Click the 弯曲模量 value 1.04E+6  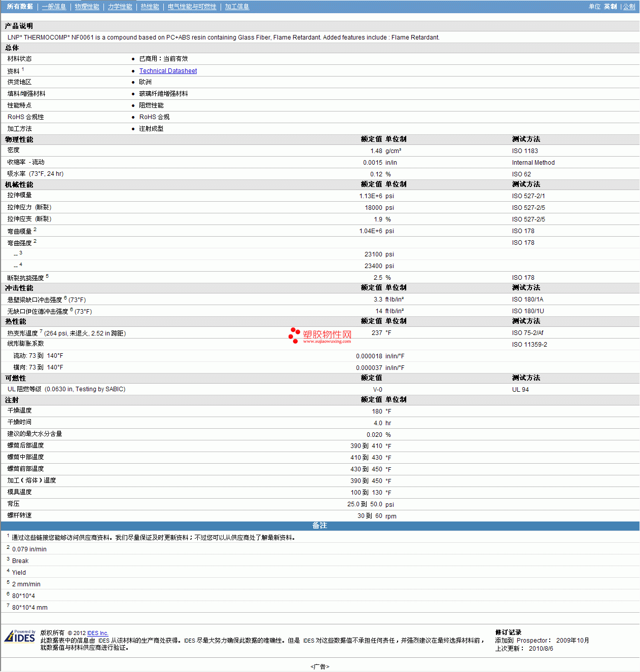pos(371,231)
